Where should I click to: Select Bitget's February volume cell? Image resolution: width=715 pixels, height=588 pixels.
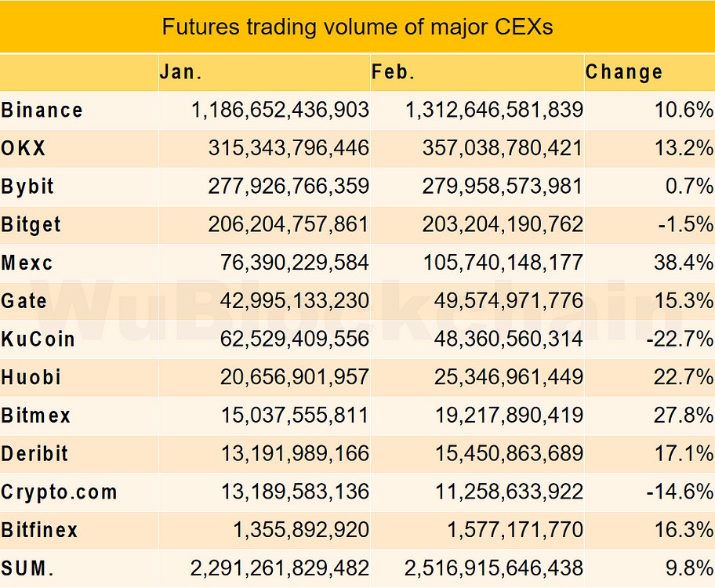point(477,224)
